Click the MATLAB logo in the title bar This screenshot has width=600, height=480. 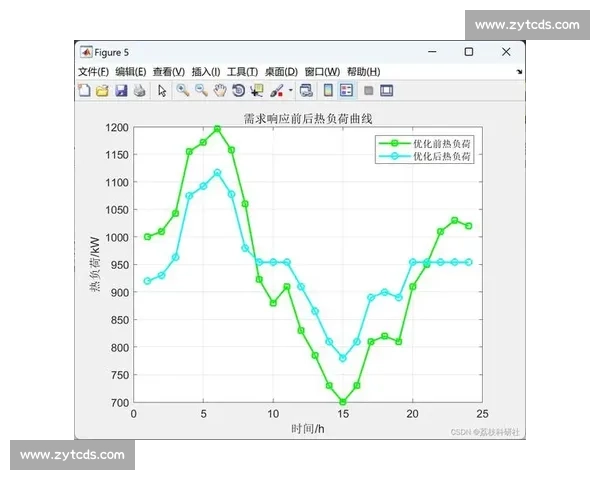click(86, 52)
